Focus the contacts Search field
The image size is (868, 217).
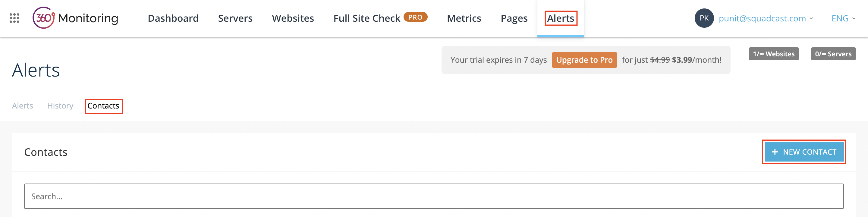pos(434,196)
